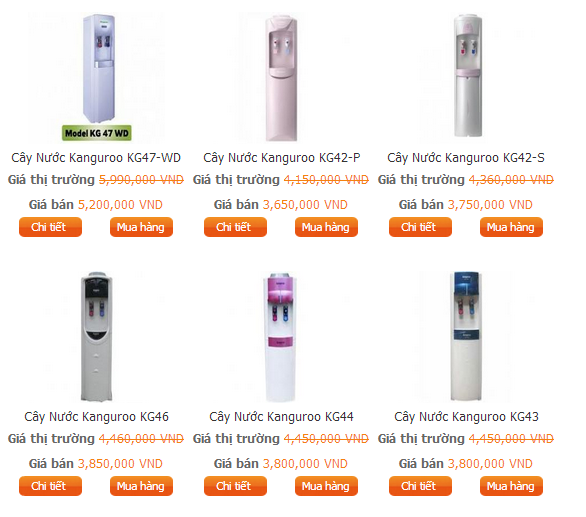Buy the Kanguroo KG46 dispenser
The height and width of the screenshot is (517, 586).
click(141, 486)
